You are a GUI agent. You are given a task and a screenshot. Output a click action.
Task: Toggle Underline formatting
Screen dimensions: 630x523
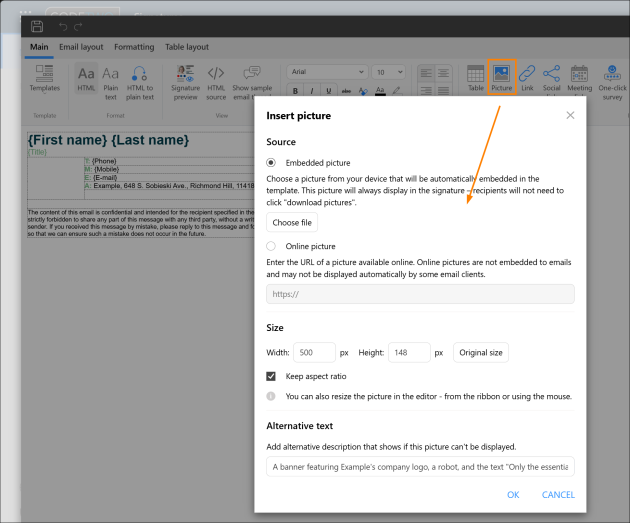pos(329,91)
